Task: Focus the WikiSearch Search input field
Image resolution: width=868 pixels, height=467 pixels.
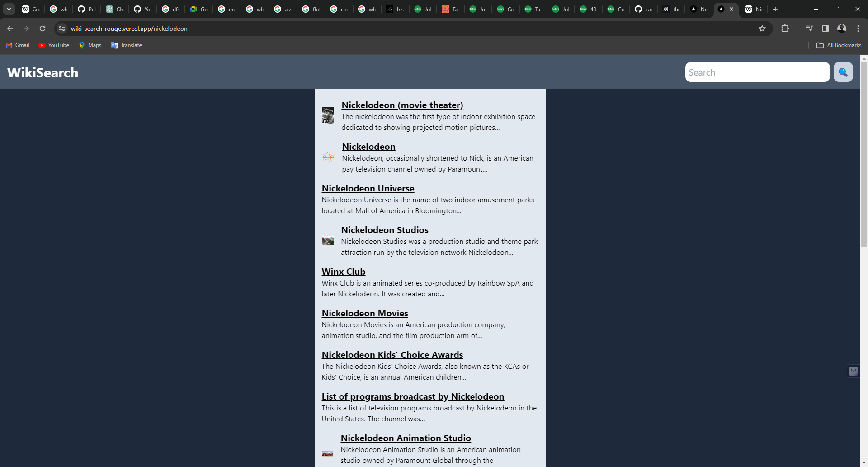Action: pyautogui.click(x=757, y=72)
